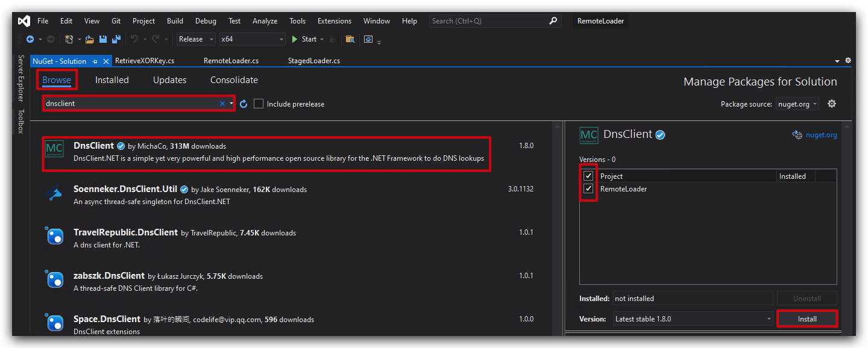Open NuGet package source settings gear
868x348 pixels.
point(832,104)
